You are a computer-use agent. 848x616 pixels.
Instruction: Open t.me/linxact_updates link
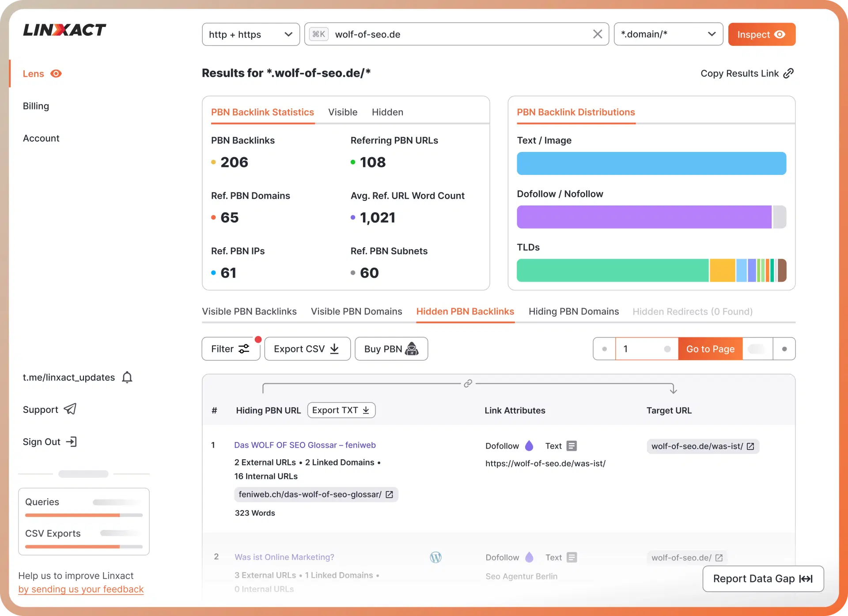(69, 377)
